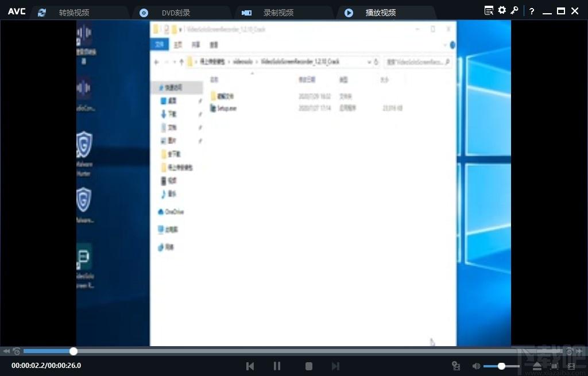Adjust the volume slider

tap(501, 366)
